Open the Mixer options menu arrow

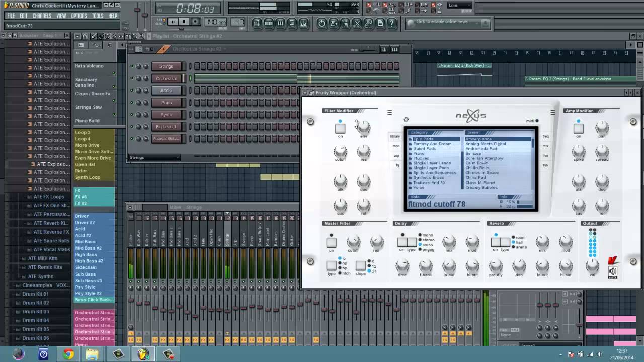click(x=130, y=207)
